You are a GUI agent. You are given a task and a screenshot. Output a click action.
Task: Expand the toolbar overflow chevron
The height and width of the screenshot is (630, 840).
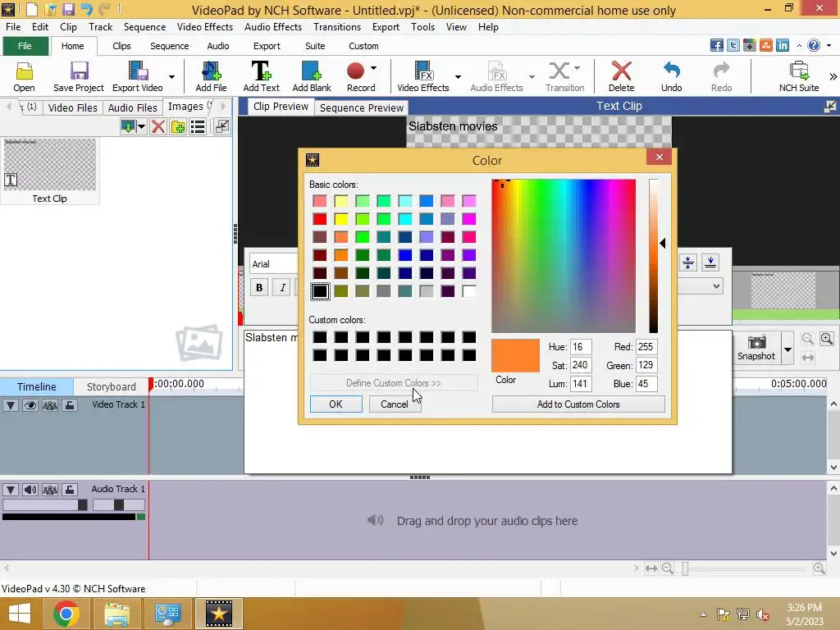[833, 76]
